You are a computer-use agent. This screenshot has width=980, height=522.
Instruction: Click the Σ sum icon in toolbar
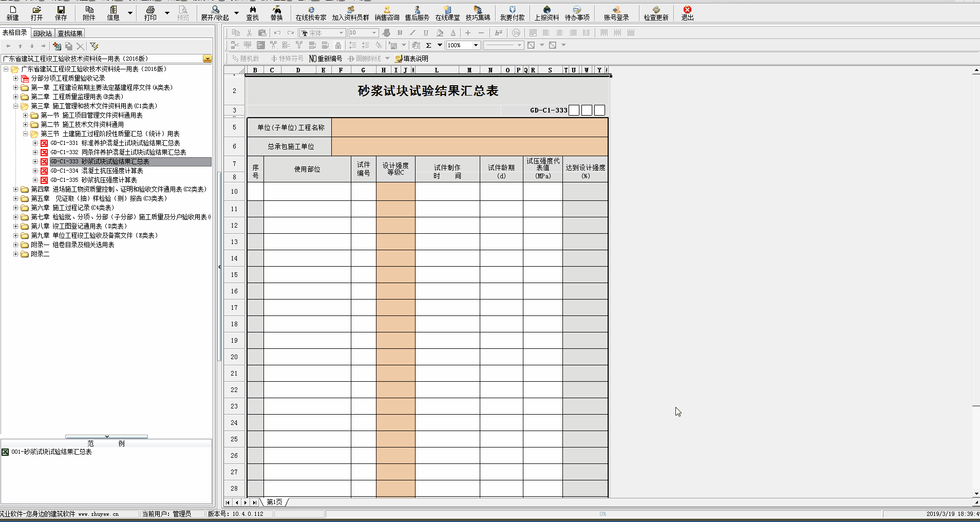click(x=428, y=45)
